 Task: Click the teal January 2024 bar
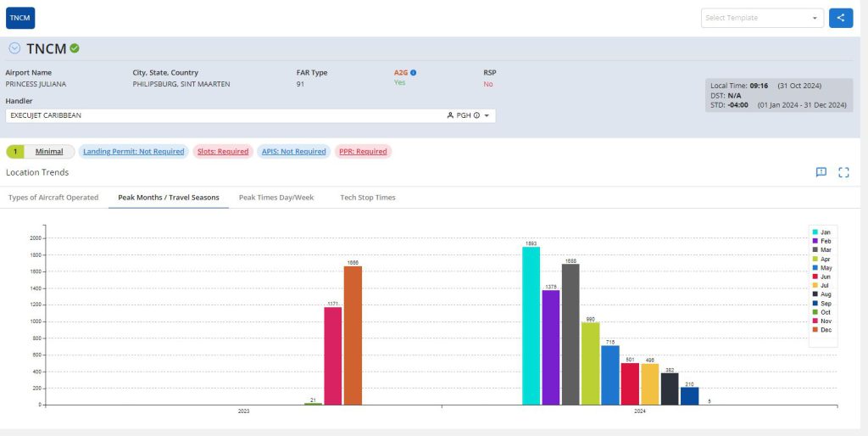tap(531, 326)
